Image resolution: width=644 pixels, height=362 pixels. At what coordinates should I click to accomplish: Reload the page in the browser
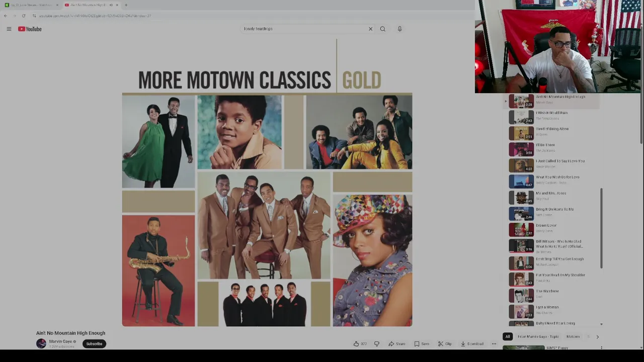(x=24, y=16)
